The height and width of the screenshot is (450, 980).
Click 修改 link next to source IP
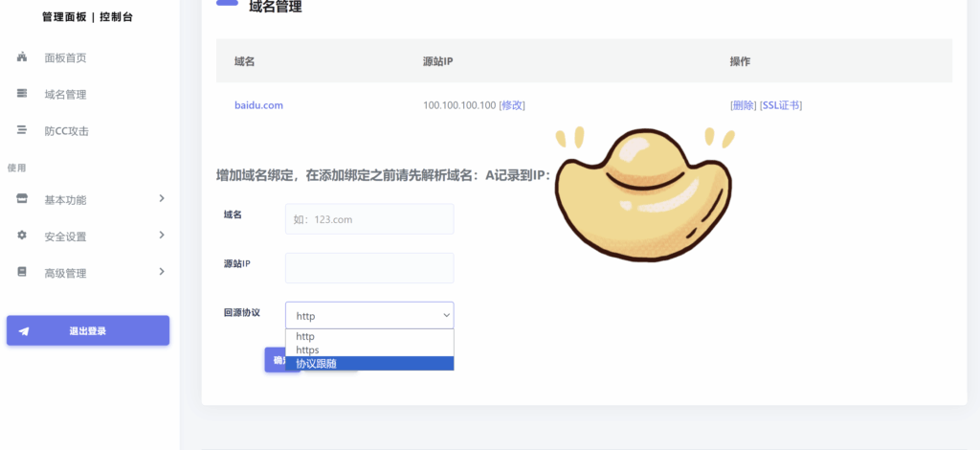coord(512,105)
